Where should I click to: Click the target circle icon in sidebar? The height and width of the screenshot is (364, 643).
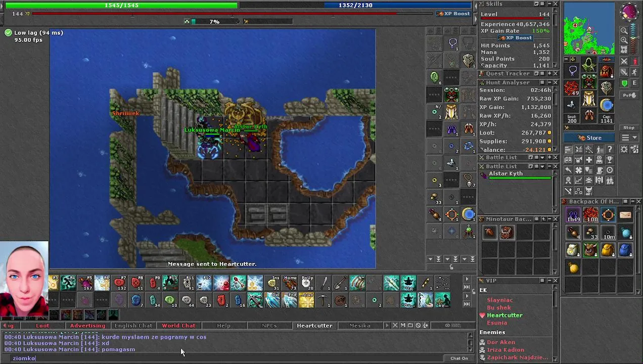click(x=610, y=170)
